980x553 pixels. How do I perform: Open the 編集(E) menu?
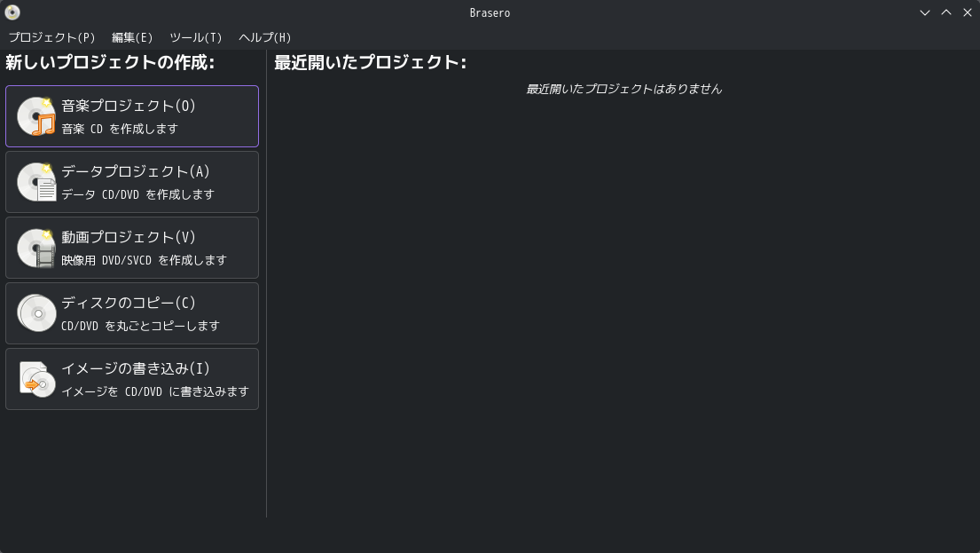coord(132,37)
